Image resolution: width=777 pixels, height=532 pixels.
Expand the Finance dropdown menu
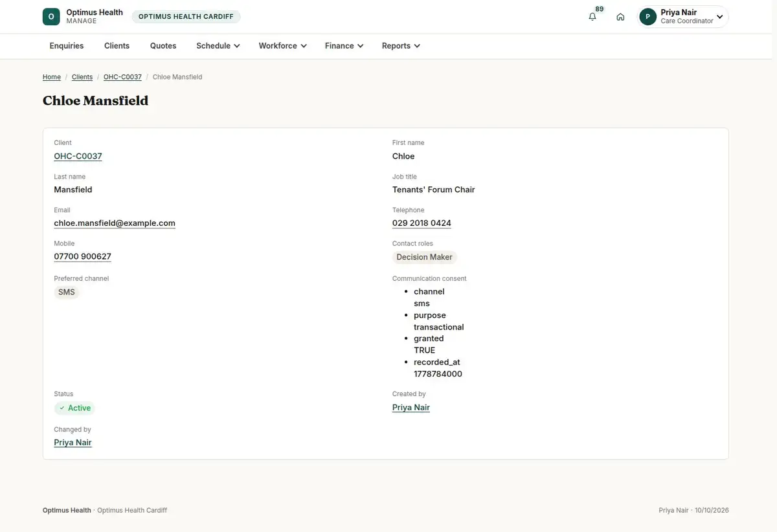click(x=344, y=46)
